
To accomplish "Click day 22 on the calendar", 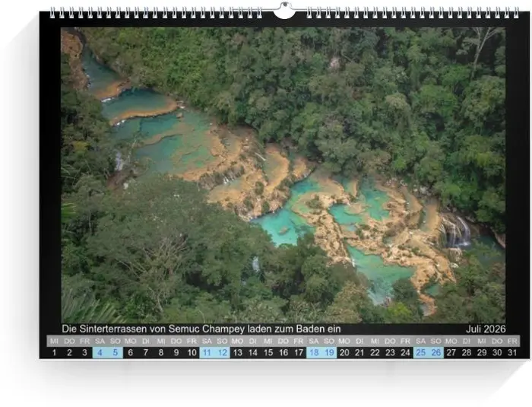I will click(x=375, y=352).
